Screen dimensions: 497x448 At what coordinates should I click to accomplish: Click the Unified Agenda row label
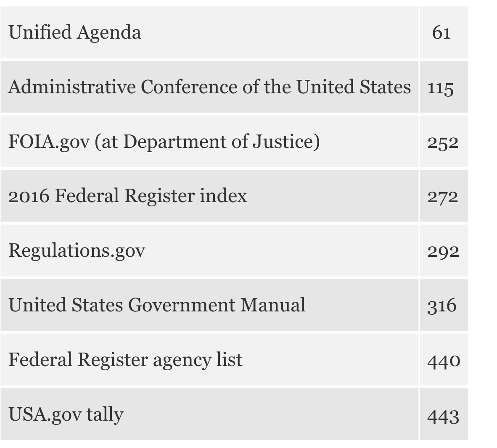point(75,32)
